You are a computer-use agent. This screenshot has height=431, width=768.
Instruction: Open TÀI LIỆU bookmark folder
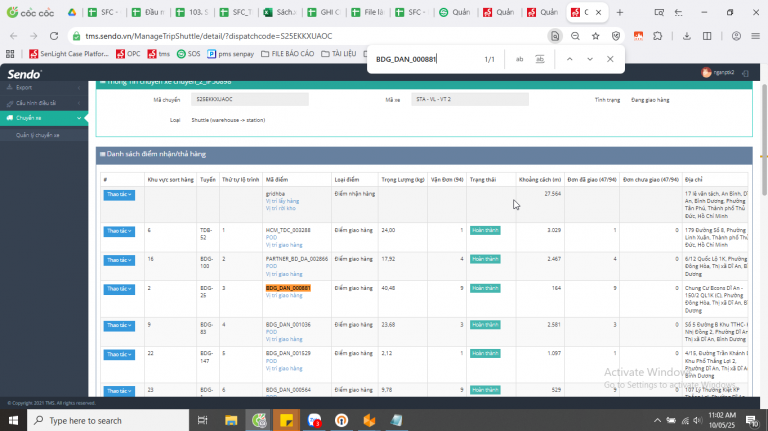338,54
